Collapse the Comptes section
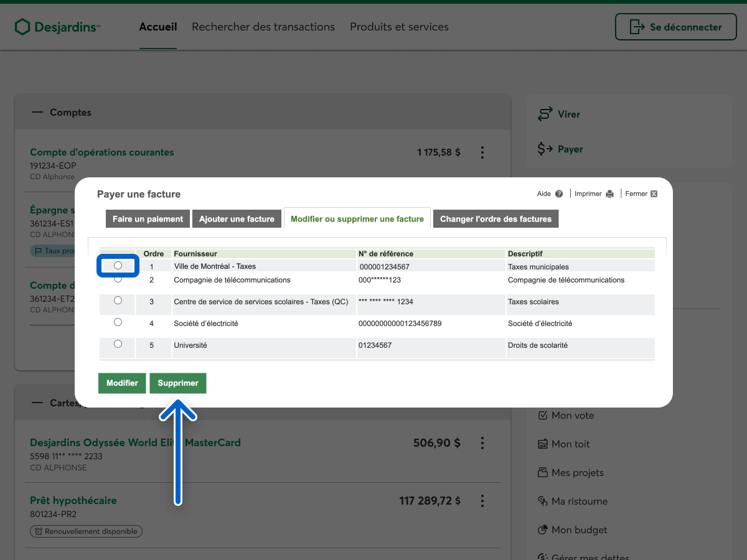Viewport: 747px width, 560px height. (38, 113)
